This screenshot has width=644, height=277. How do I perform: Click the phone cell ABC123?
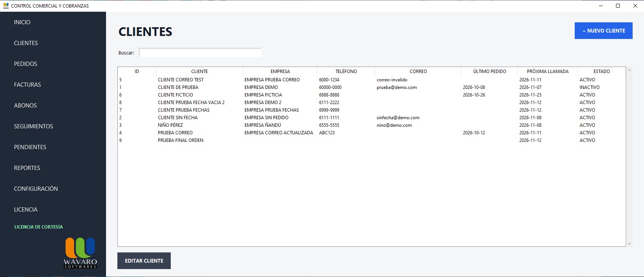(x=327, y=133)
